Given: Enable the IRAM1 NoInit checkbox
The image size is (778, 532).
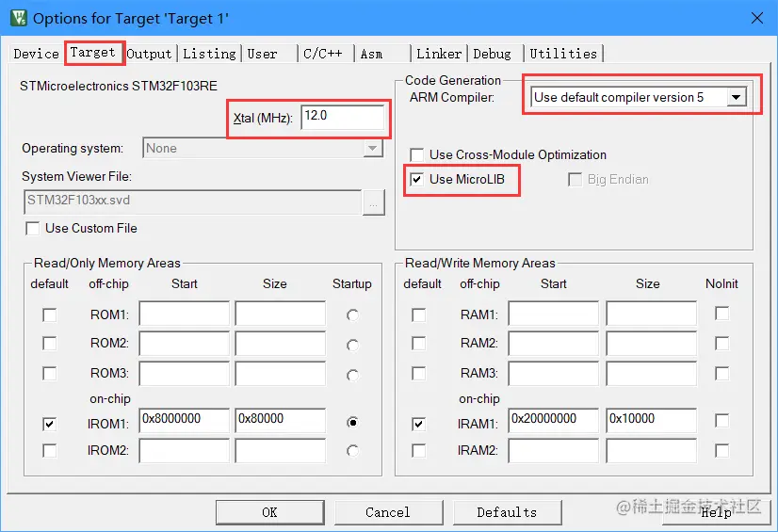Looking at the screenshot, I should click(x=721, y=421).
